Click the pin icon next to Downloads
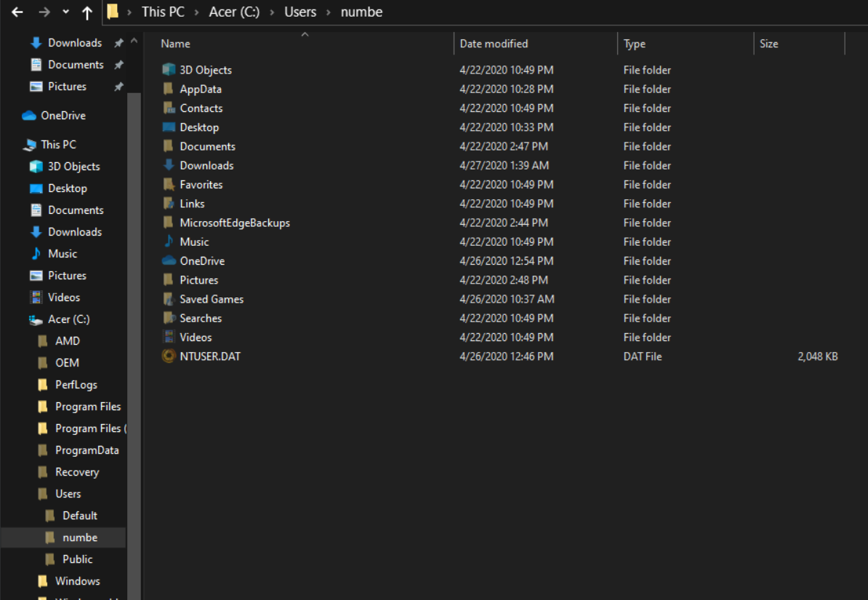 click(118, 43)
